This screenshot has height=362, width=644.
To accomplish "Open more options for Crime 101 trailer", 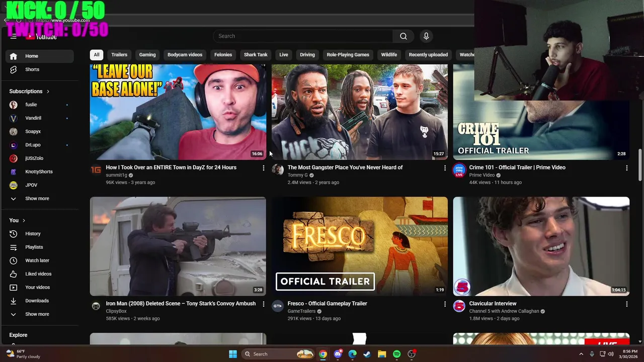I will click(x=626, y=168).
